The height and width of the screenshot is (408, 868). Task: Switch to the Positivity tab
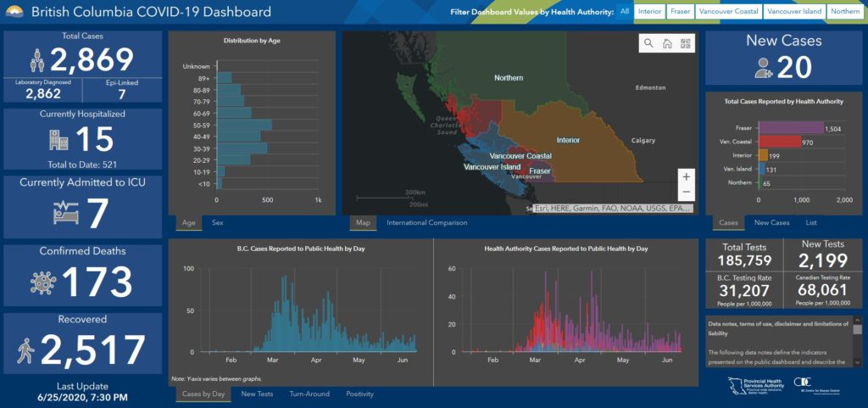pyautogui.click(x=359, y=394)
